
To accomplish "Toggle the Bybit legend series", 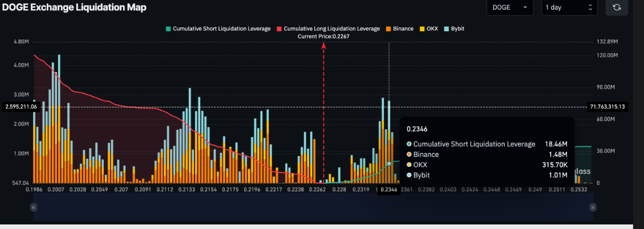I will [x=454, y=28].
